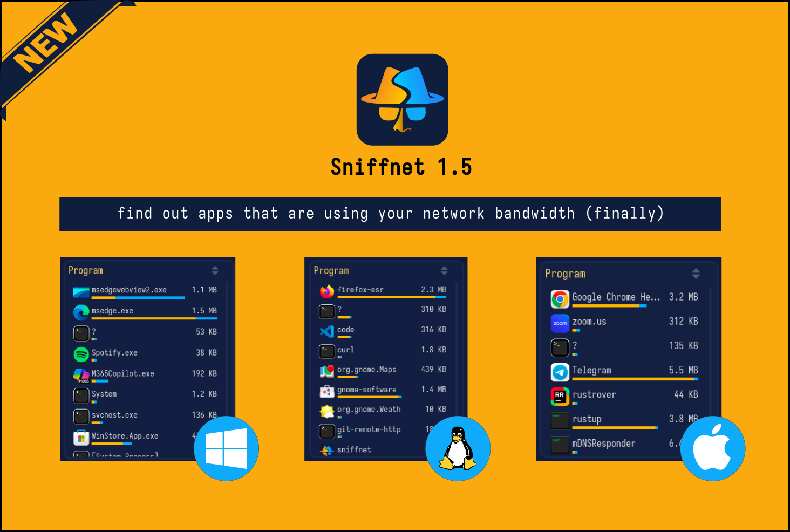
Task: Click the "316 KB" value beside code
Action: coord(434,330)
